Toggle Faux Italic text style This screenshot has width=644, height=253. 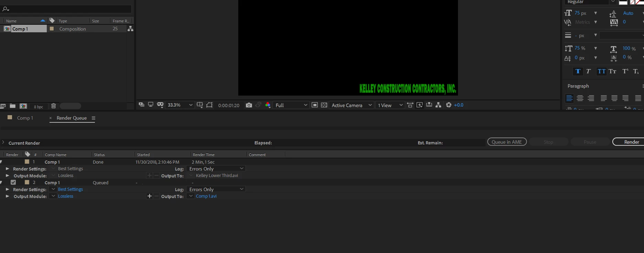[588, 71]
